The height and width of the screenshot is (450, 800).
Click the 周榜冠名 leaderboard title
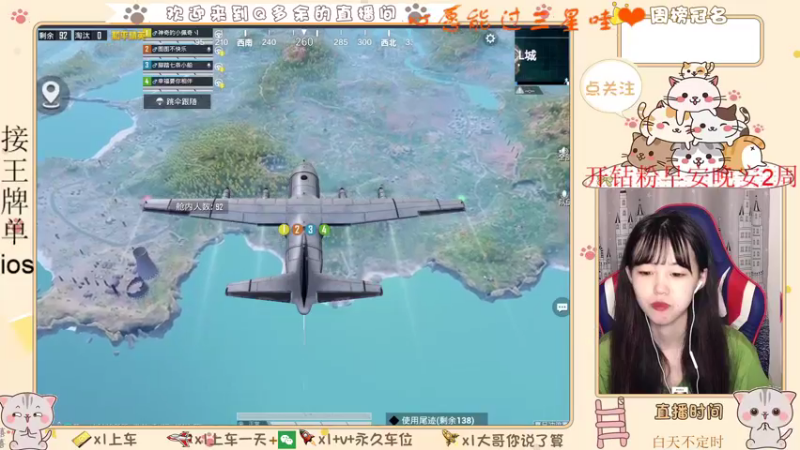(x=688, y=16)
